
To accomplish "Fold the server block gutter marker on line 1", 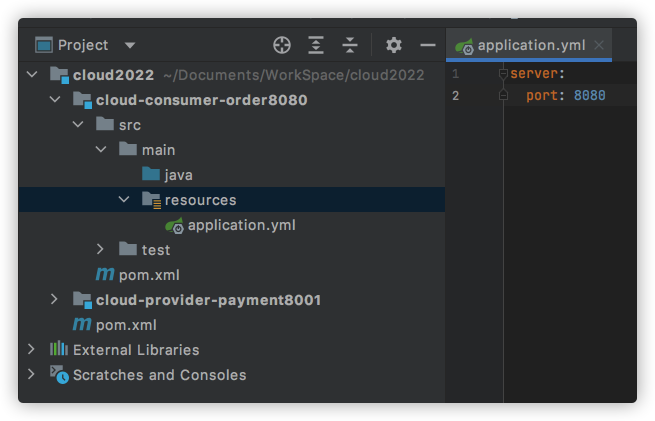I will pyautogui.click(x=503, y=74).
